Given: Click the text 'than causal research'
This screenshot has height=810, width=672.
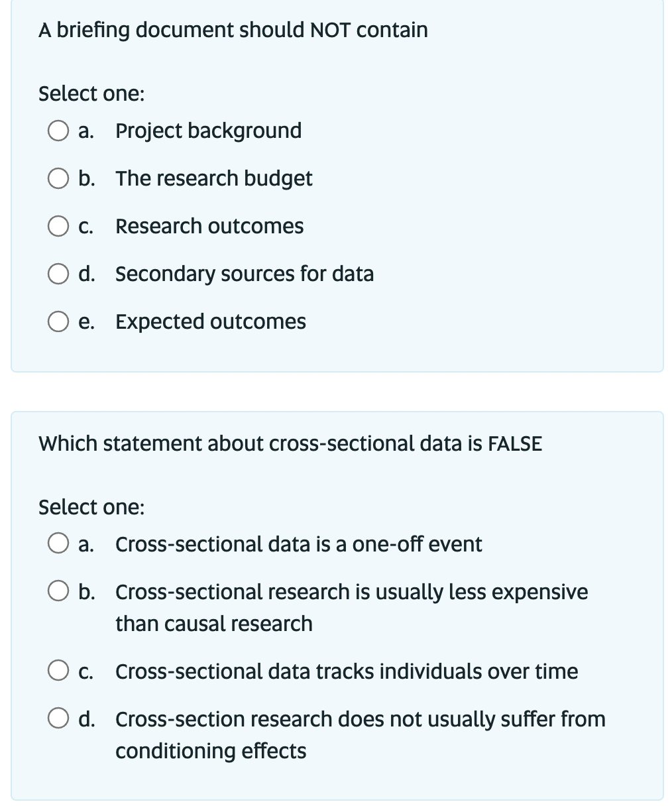Looking at the screenshot, I should coord(214,624).
